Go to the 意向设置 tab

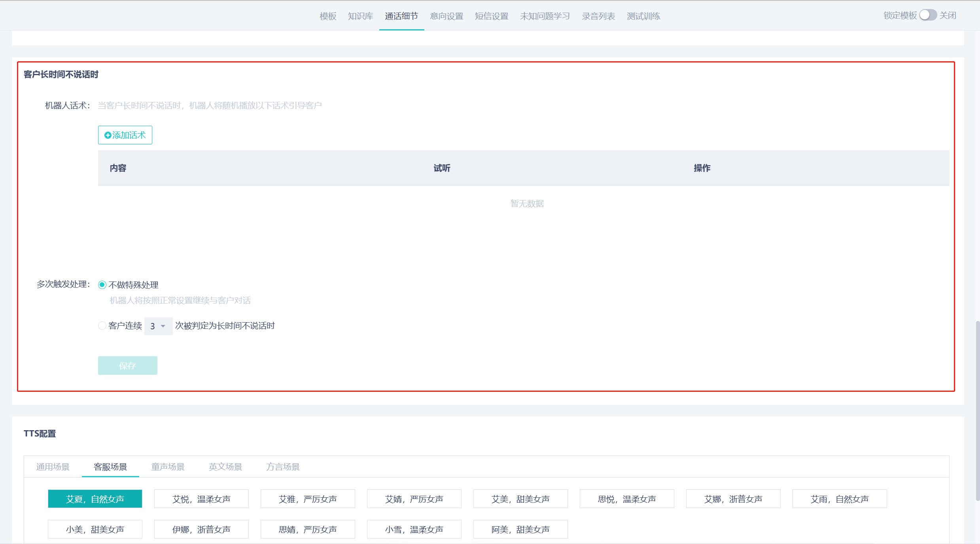click(446, 16)
